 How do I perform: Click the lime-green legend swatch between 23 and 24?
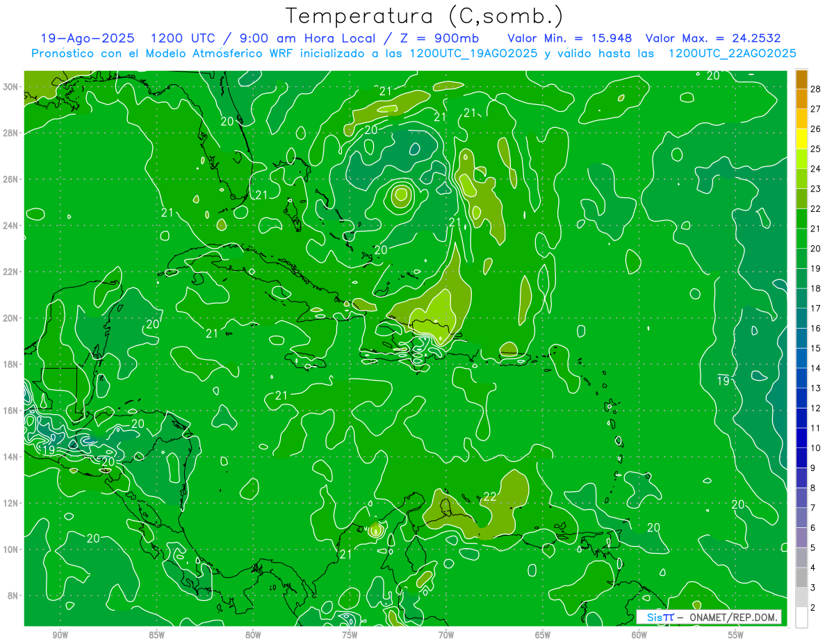[801, 179]
